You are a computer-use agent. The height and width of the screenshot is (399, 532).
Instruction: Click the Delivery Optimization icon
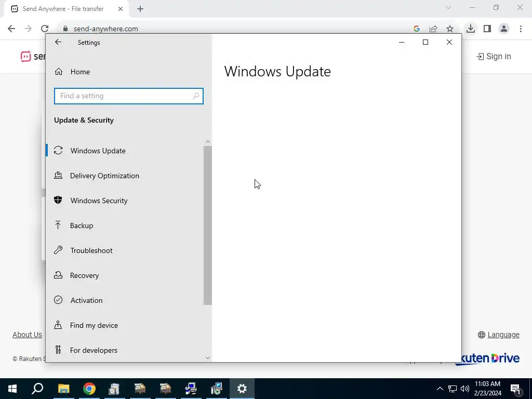tap(58, 175)
